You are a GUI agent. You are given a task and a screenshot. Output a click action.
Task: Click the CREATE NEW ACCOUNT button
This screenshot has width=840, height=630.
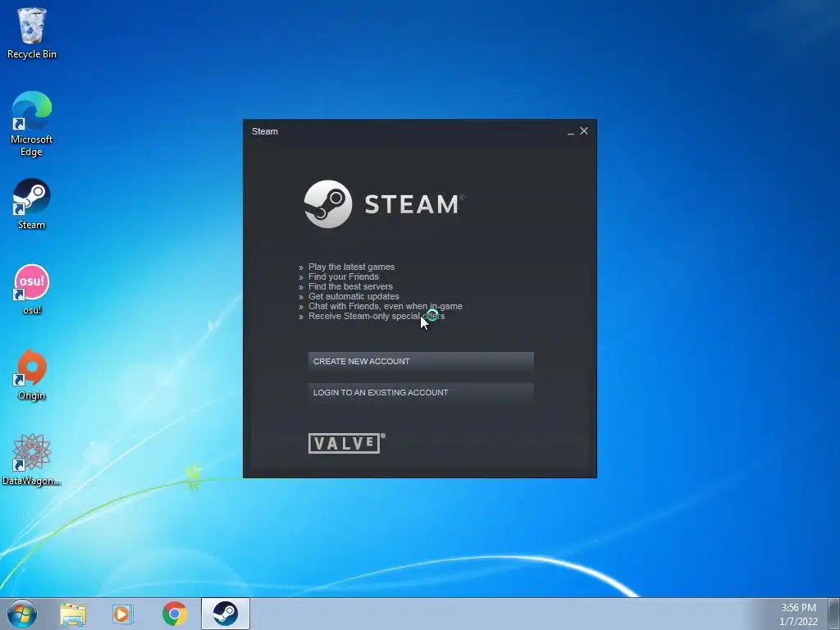click(421, 361)
